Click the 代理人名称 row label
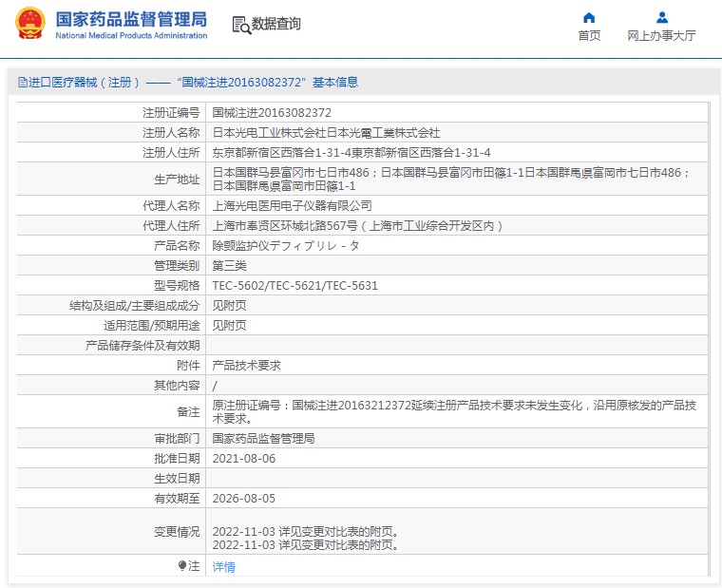Viewport: 722px width, 588px height. tap(171, 206)
